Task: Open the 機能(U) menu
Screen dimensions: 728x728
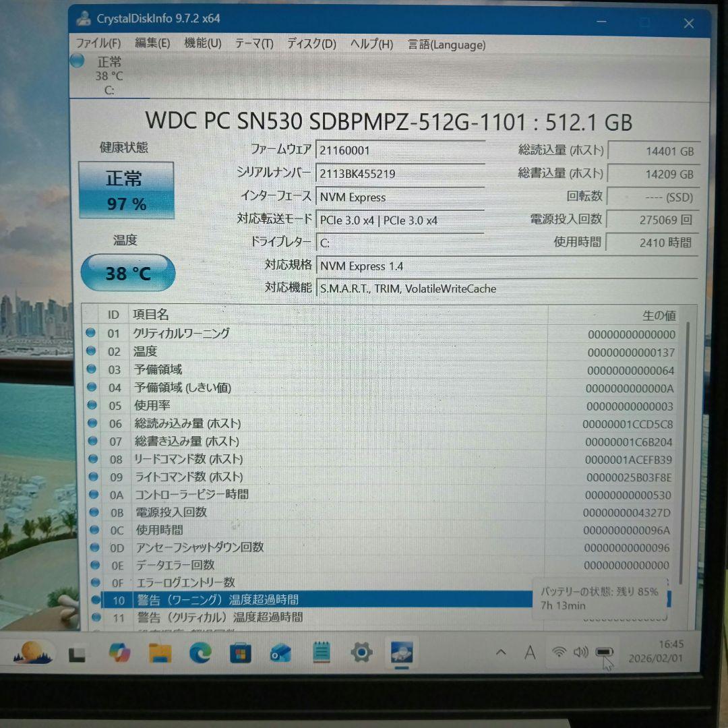Action: click(202, 44)
